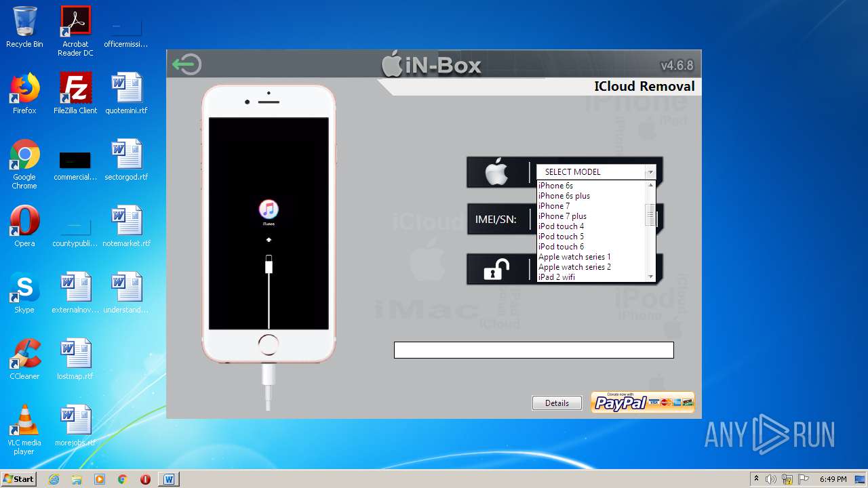Open Windows Explorer folder taskbar icon
The image size is (868, 488).
(x=77, y=479)
